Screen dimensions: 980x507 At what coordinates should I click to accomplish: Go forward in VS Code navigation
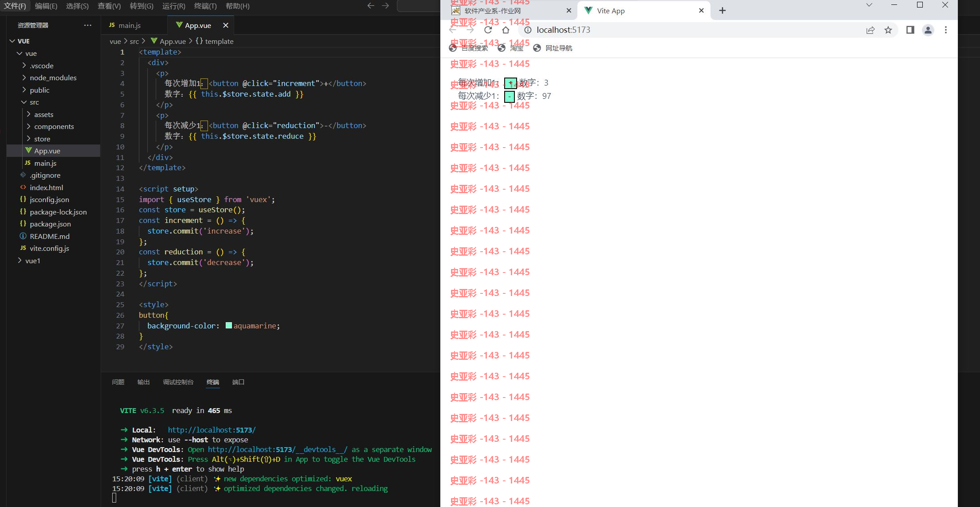pyautogui.click(x=385, y=6)
